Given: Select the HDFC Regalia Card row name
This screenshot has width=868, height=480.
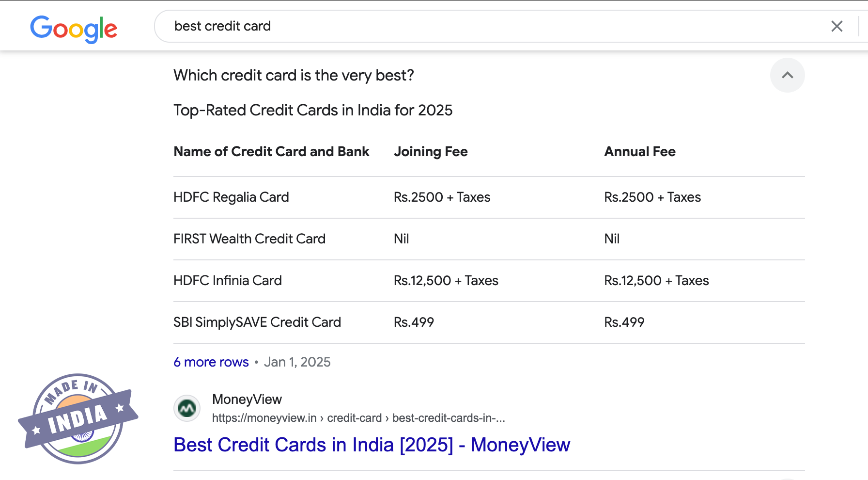Looking at the screenshot, I should pos(231,197).
